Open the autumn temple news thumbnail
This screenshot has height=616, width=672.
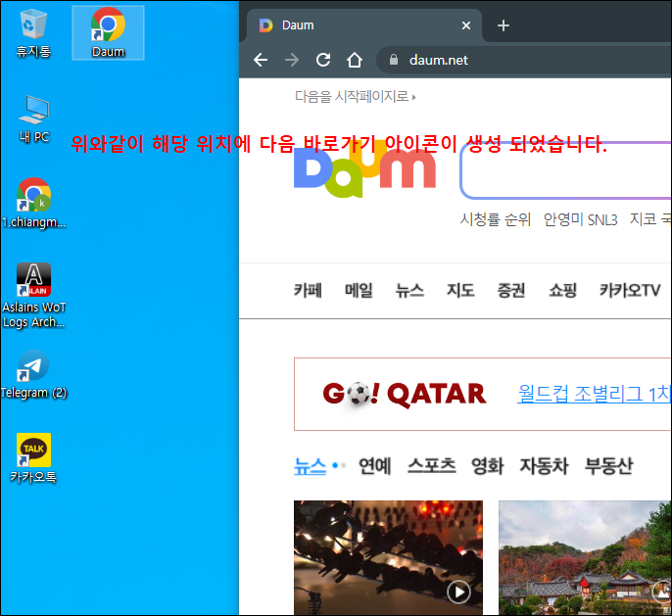(585, 558)
